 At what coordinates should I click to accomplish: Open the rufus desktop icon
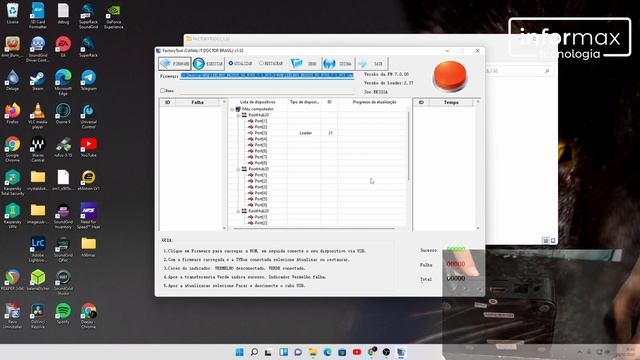(x=63, y=147)
